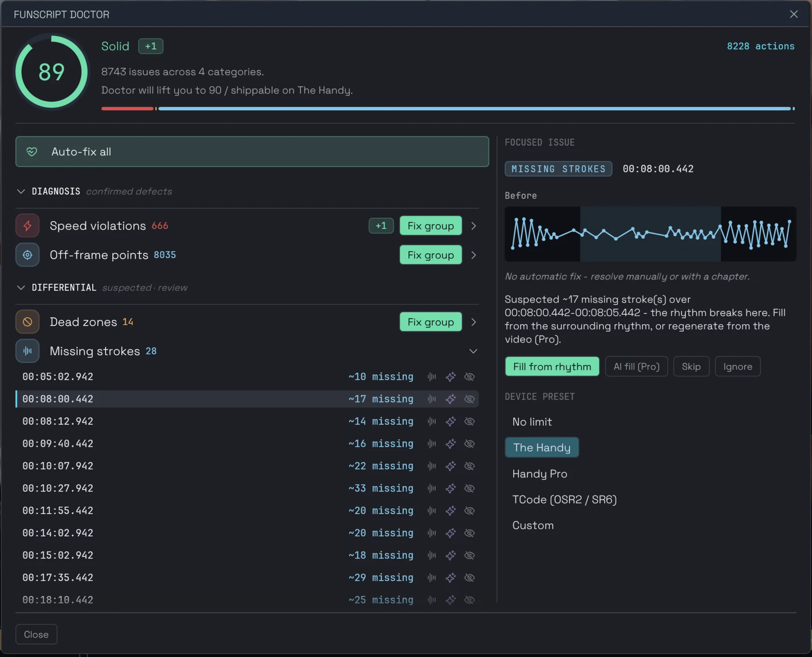Screen dimensions: 812x657
Task: Toggle ignore eye on 00:08:00.442 row
Action: 470,399
